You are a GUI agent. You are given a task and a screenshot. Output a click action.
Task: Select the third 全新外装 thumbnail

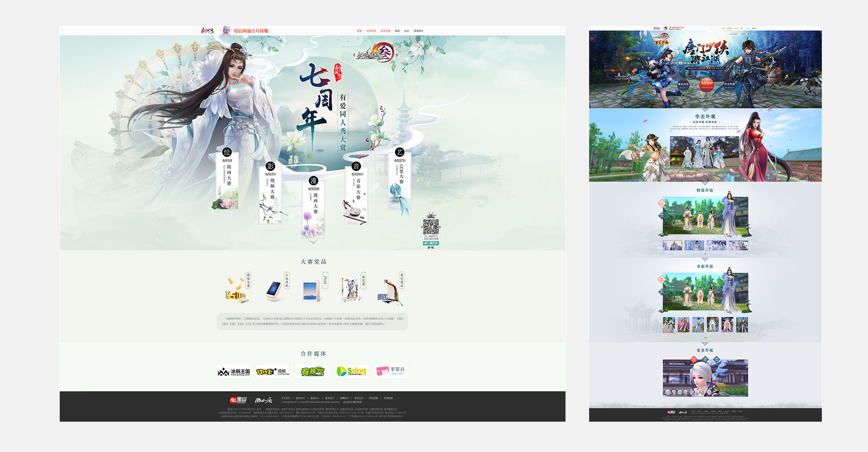coord(698,325)
